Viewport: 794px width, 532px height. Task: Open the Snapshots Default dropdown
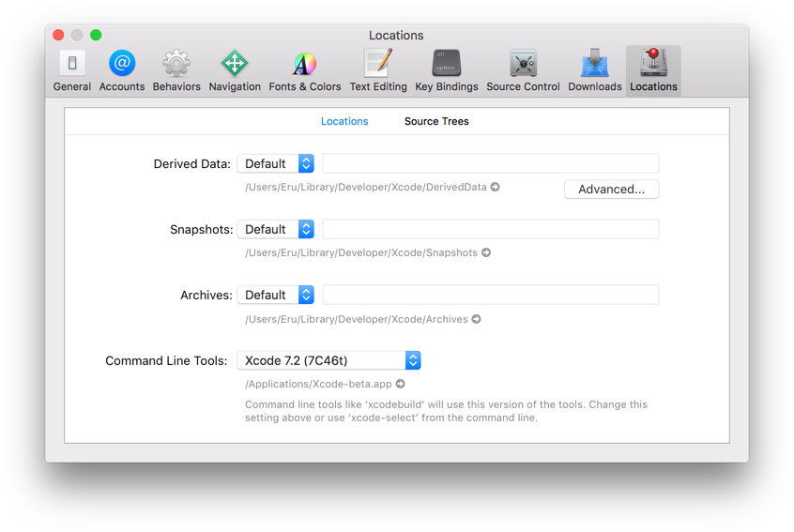[x=276, y=229]
